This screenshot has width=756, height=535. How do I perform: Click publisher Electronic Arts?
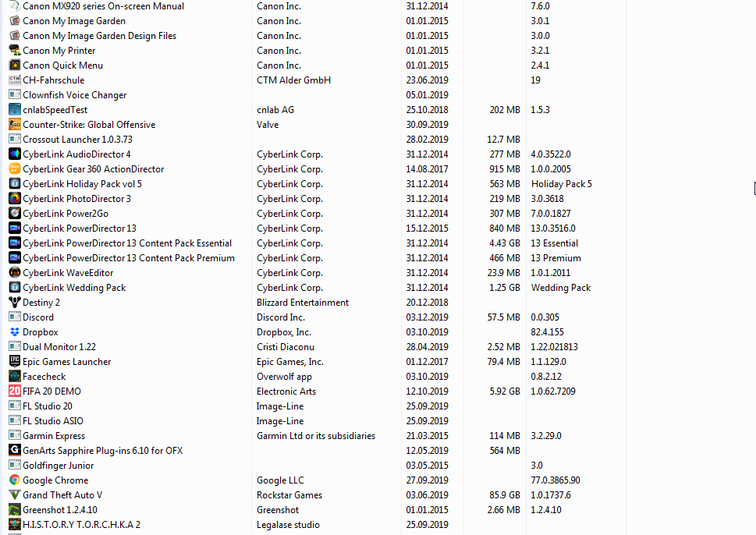coord(286,391)
